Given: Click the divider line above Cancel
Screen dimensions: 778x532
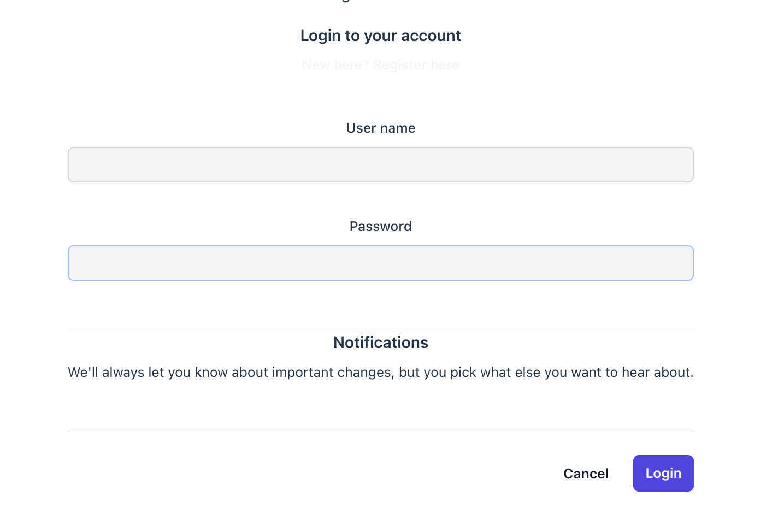Looking at the screenshot, I should (380, 431).
